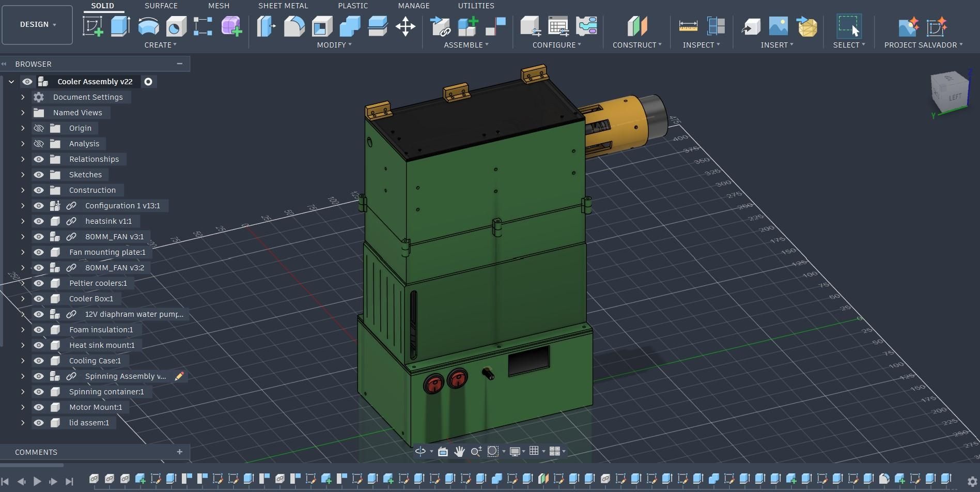980x492 pixels.
Task: Jump to the timeline beginning
Action: [5, 481]
